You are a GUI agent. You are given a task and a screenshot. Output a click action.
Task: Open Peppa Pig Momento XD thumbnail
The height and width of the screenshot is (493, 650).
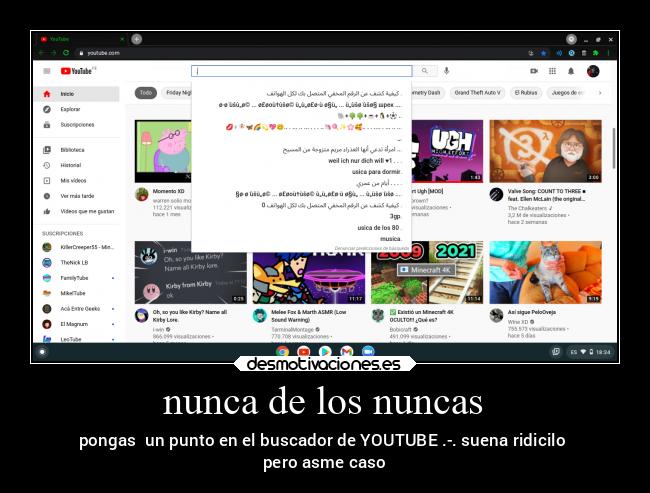point(163,151)
